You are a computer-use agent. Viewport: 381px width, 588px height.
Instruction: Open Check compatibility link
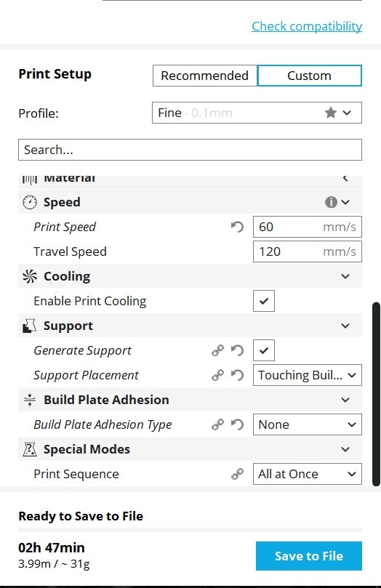307,26
